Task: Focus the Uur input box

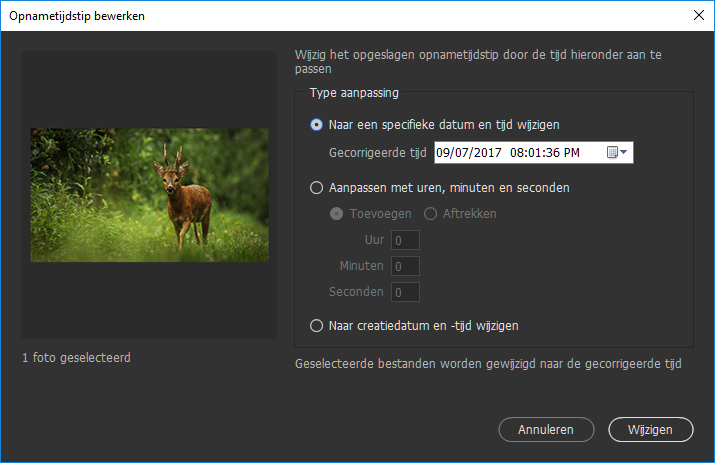Action: pos(405,240)
